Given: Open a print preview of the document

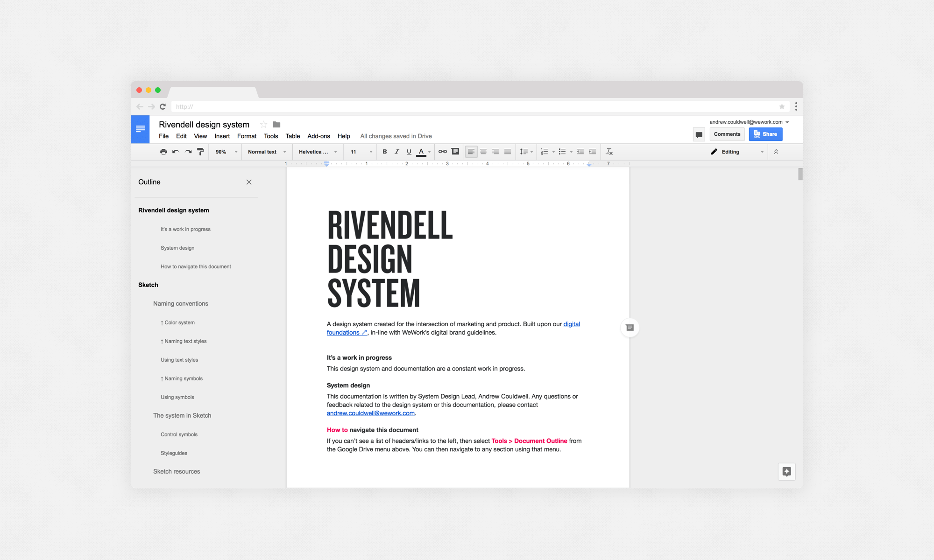Looking at the screenshot, I should tap(163, 152).
